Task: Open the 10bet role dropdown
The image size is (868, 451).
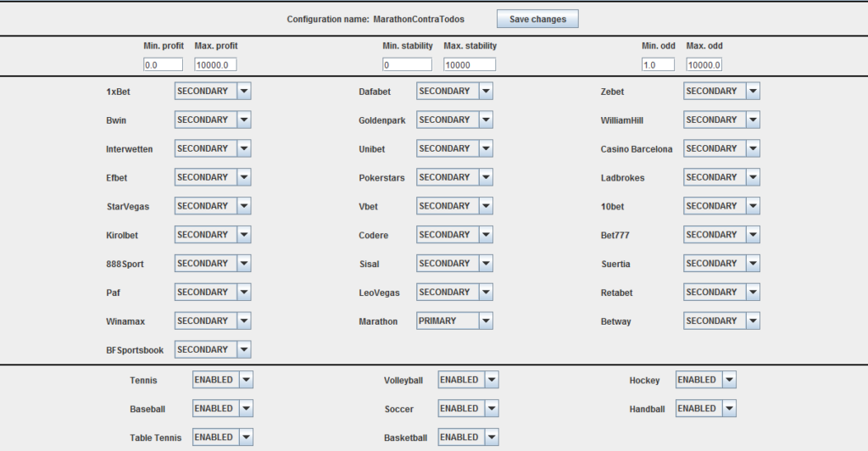Action: [x=722, y=206]
